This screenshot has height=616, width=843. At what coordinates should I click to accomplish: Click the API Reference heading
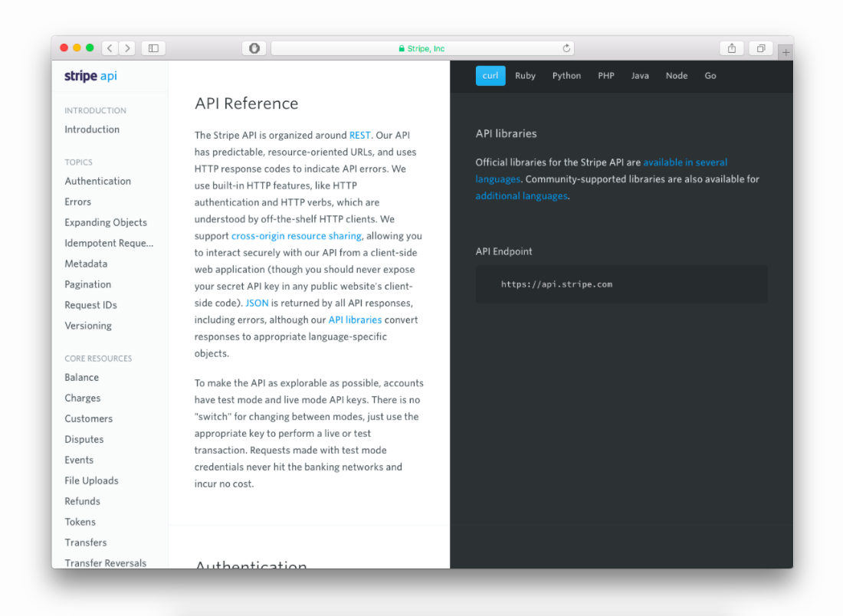[x=246, y=103]
